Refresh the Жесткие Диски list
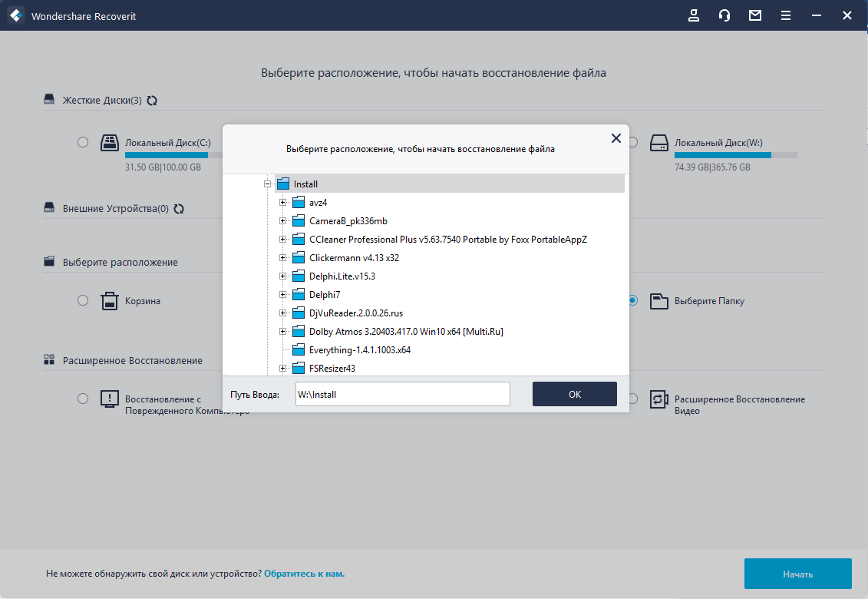Screen dimensions: 868x599 pos(152,101)
